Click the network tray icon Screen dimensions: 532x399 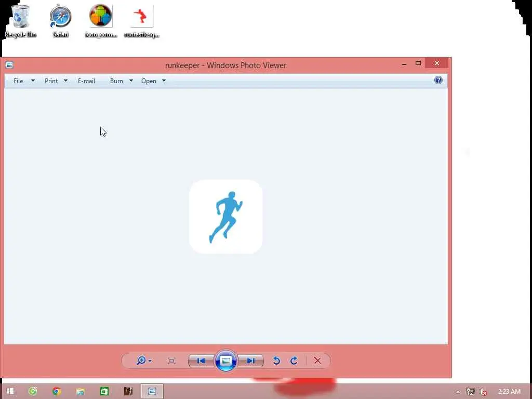[x=470, y=392]
